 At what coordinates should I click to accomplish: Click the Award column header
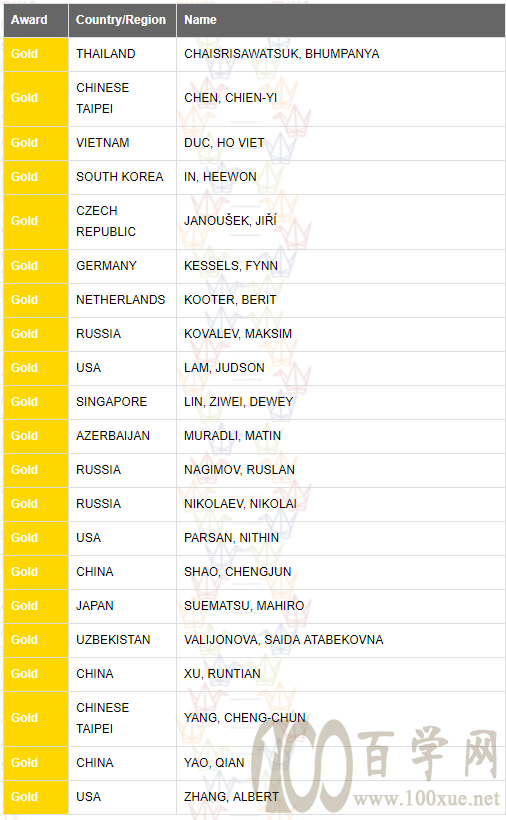click(36, 20)
